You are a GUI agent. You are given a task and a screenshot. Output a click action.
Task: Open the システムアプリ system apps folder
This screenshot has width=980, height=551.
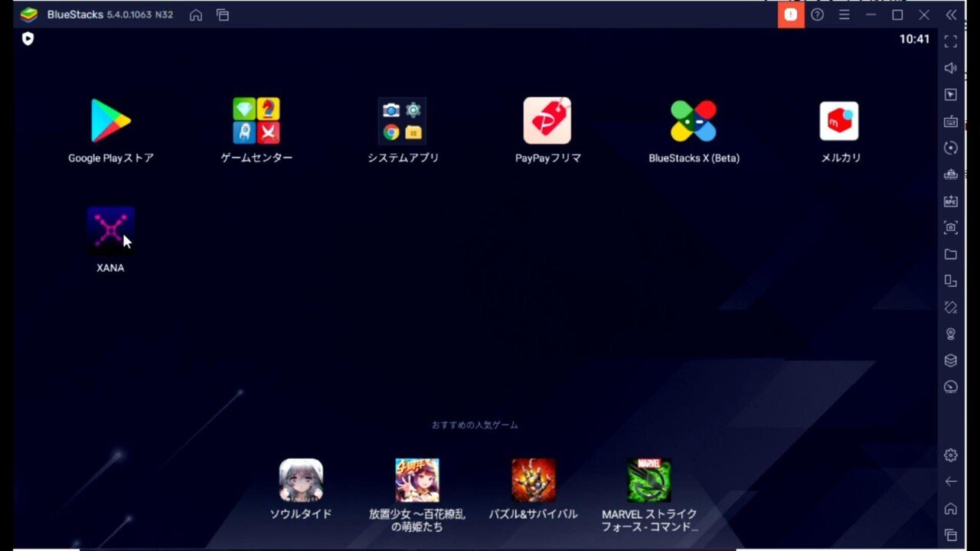tap(402, 121)
